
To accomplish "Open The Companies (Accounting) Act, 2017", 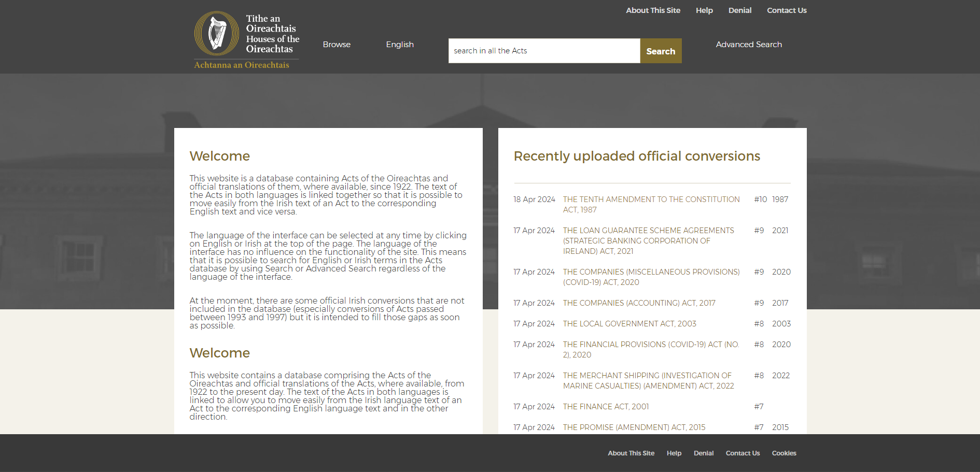I will 639,303.
